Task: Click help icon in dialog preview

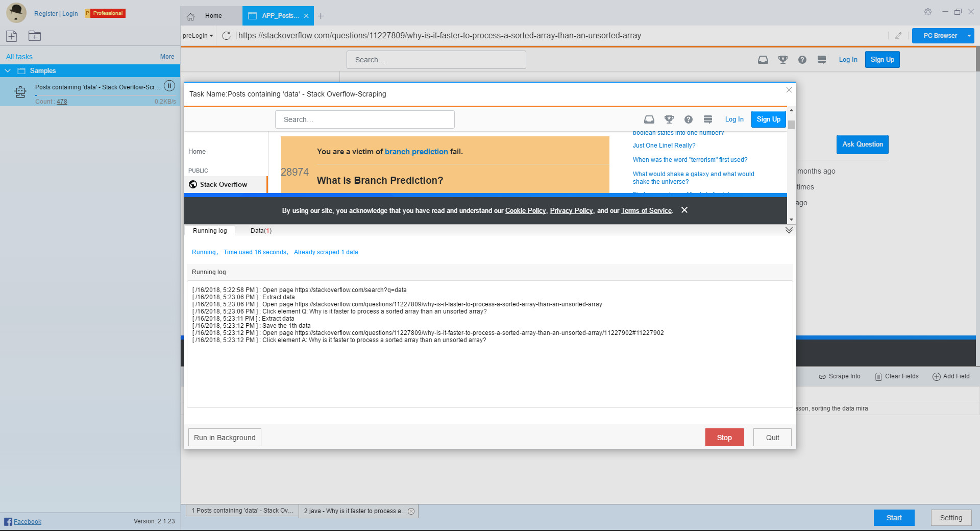Action: (689, 119)
